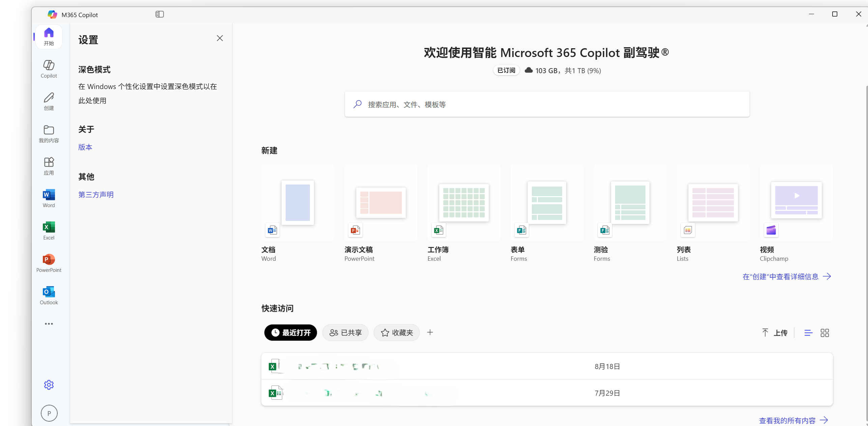
Task: Open settings via the gear icon
Action: click(x=49, y=385)
